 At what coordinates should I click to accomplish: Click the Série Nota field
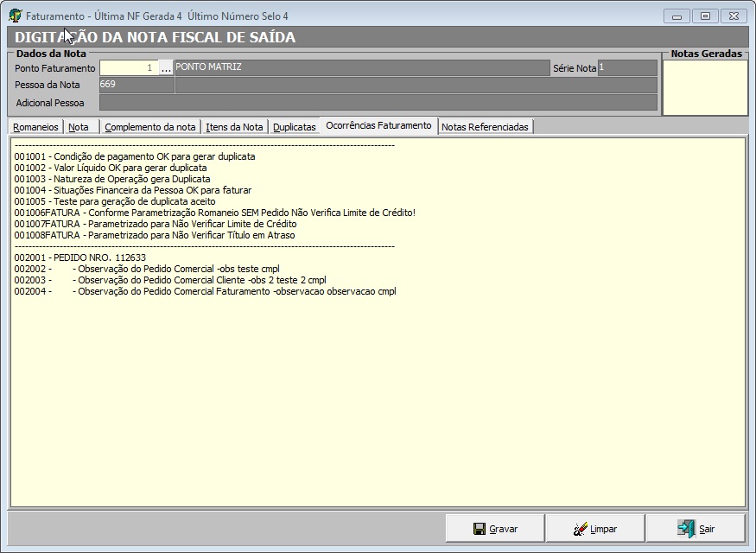626,68
